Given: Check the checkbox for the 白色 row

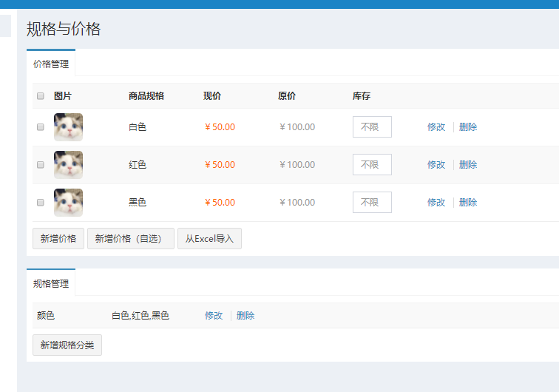Looking at the screenshot, I should tap(41, 127).
